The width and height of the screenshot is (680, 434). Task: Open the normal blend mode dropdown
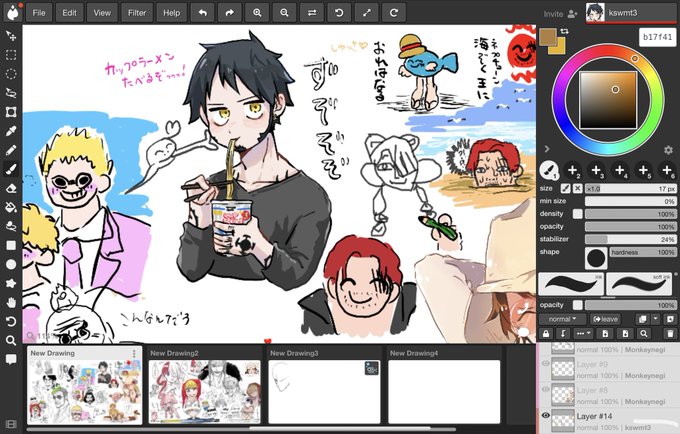click(562, 319)
